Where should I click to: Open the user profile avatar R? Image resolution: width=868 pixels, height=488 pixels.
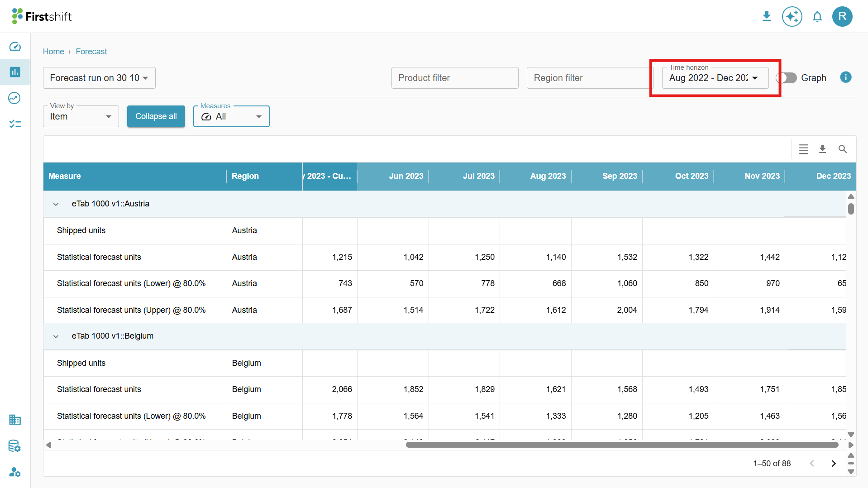tap(842, 17)
